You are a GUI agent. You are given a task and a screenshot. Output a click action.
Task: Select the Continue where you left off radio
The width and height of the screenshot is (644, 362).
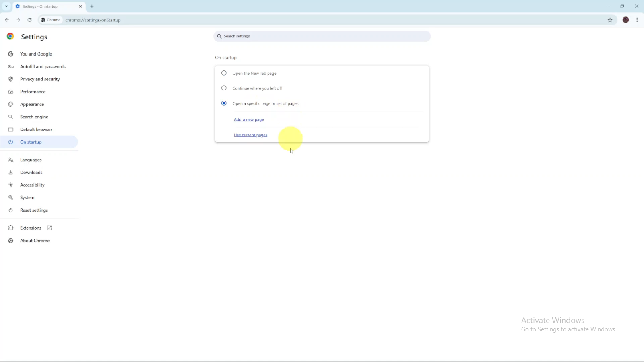tap(224, 88)
